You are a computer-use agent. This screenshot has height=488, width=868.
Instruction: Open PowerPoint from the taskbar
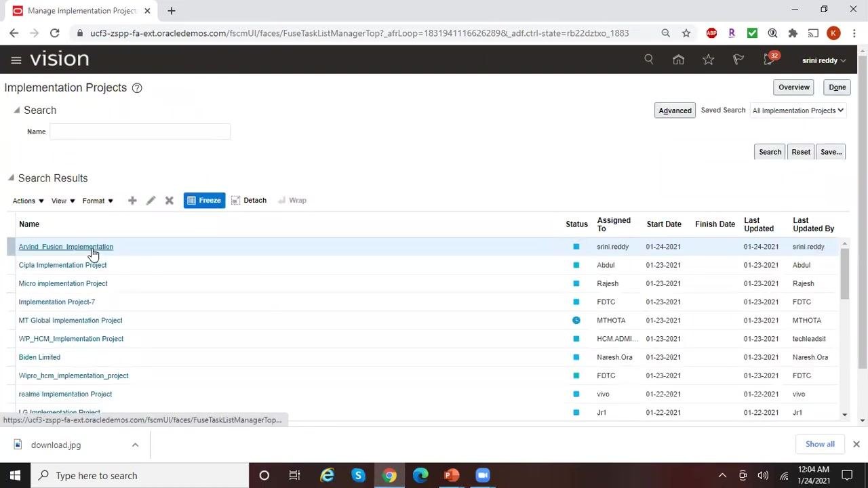coord(452,476)
